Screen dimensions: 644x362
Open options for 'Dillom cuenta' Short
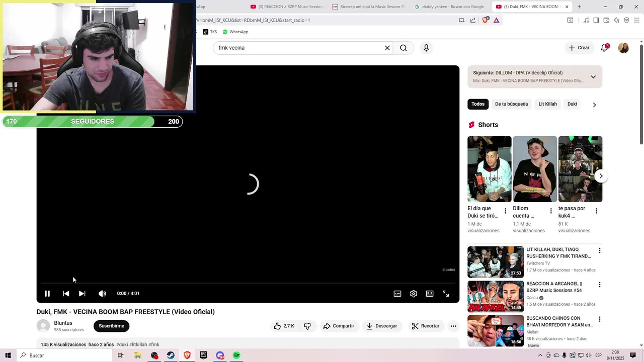551,211
